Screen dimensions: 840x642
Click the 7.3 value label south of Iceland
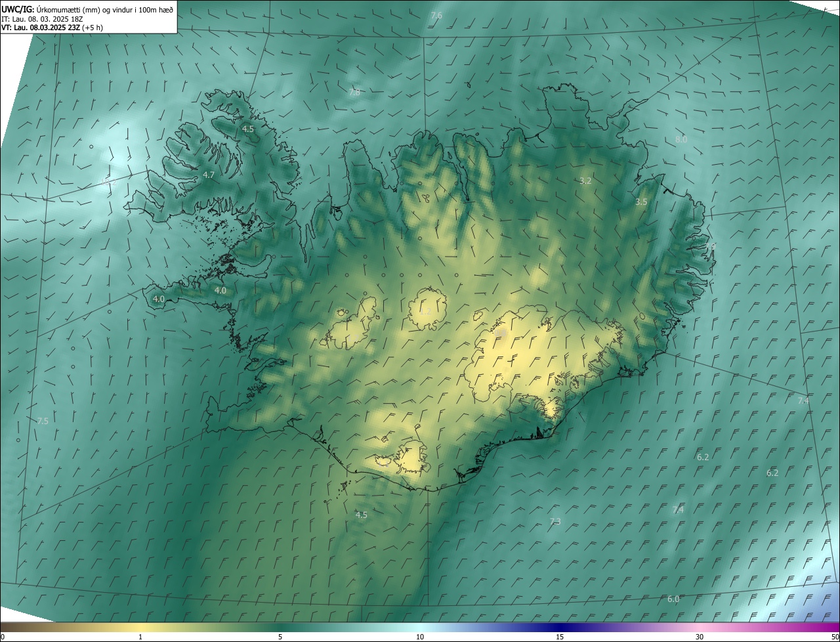point(555,521)
